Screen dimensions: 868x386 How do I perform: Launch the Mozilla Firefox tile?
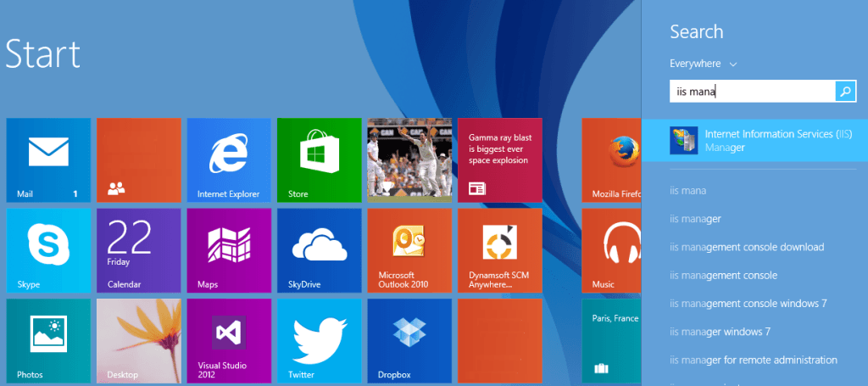611,160
